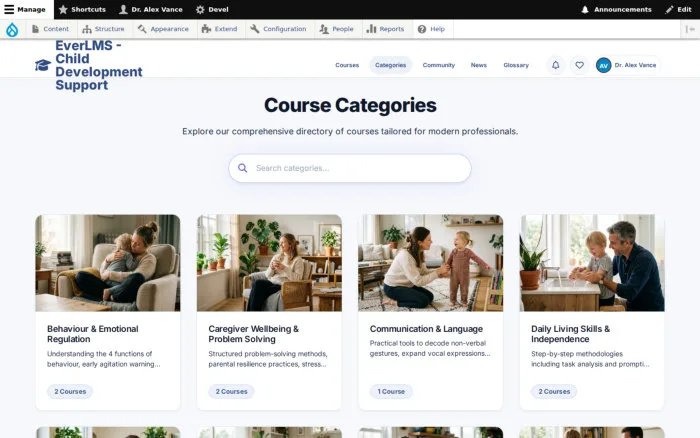Click Daily Living Skills & Independence title
The image size is (700, 438).
click(x=570, y=334)
